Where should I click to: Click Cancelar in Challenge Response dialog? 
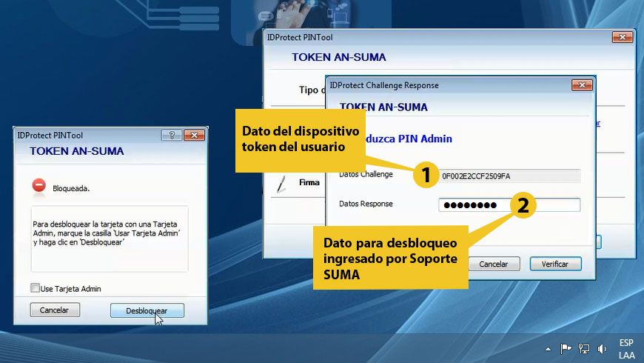click(494, 264)
